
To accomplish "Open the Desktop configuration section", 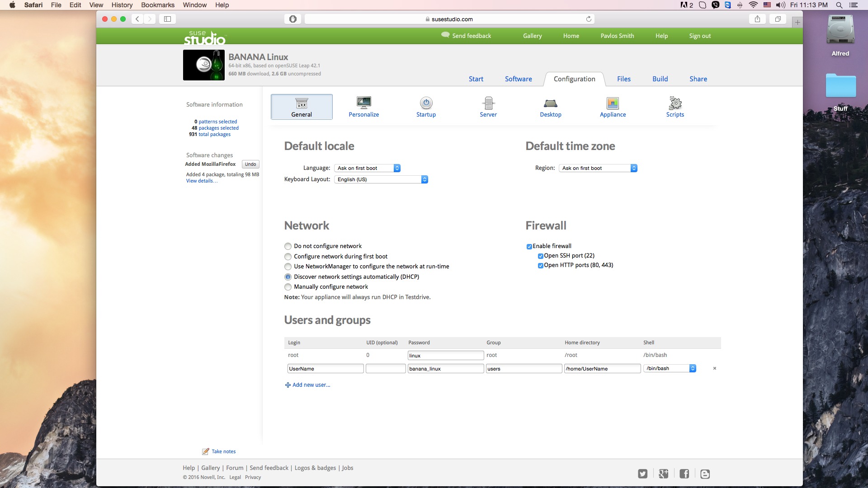I will tap(550, 107).
